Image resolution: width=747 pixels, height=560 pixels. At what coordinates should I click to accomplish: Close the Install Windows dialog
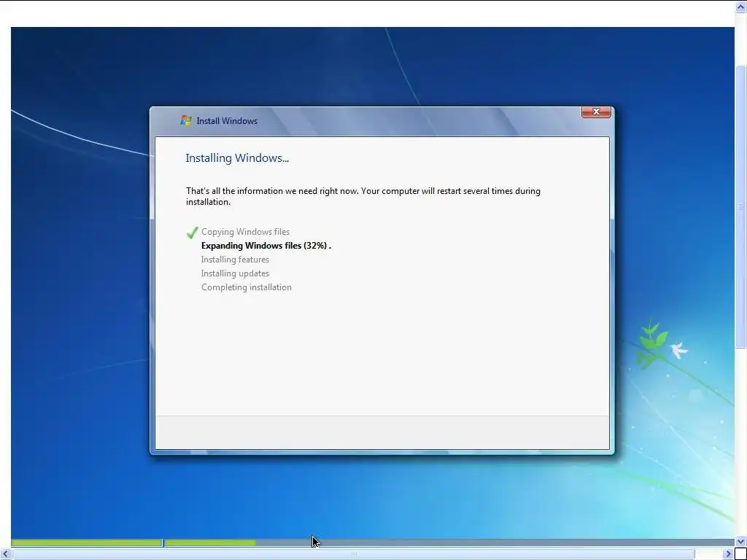596,112
